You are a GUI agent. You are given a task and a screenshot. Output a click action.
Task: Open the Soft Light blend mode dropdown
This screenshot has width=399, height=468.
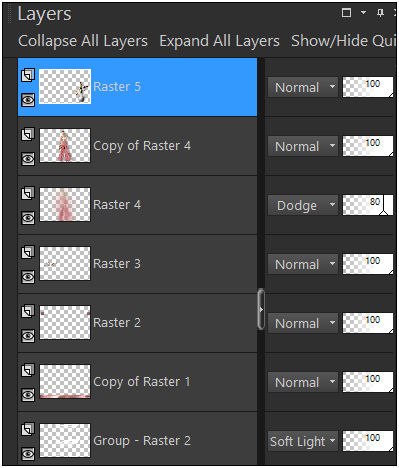pos(303,441)
